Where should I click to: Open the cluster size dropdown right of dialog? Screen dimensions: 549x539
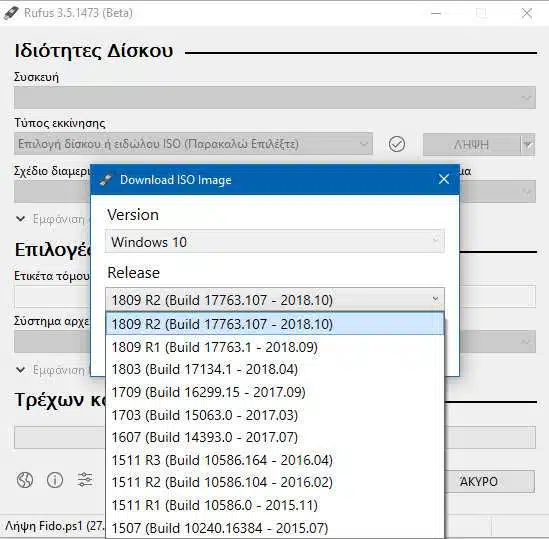pos(497,341)
